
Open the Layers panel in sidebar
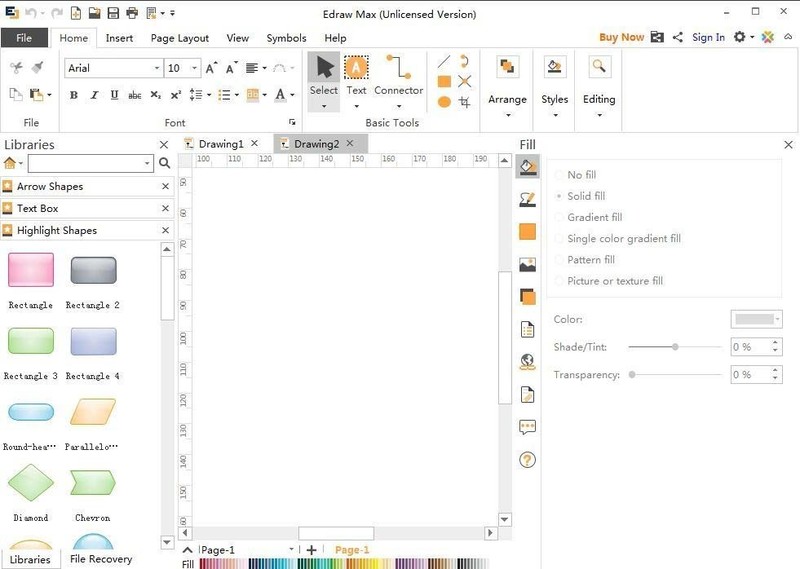[x=527, y=296]
